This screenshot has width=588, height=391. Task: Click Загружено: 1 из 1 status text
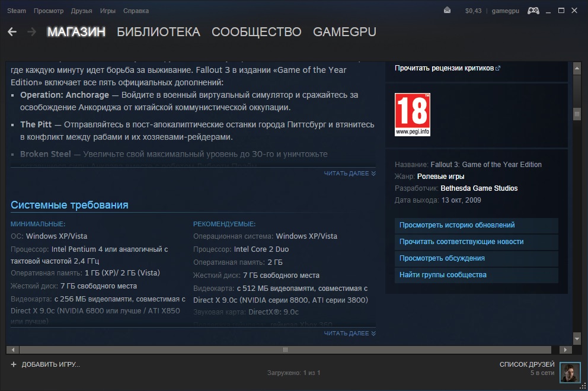(x=293, y=373)
